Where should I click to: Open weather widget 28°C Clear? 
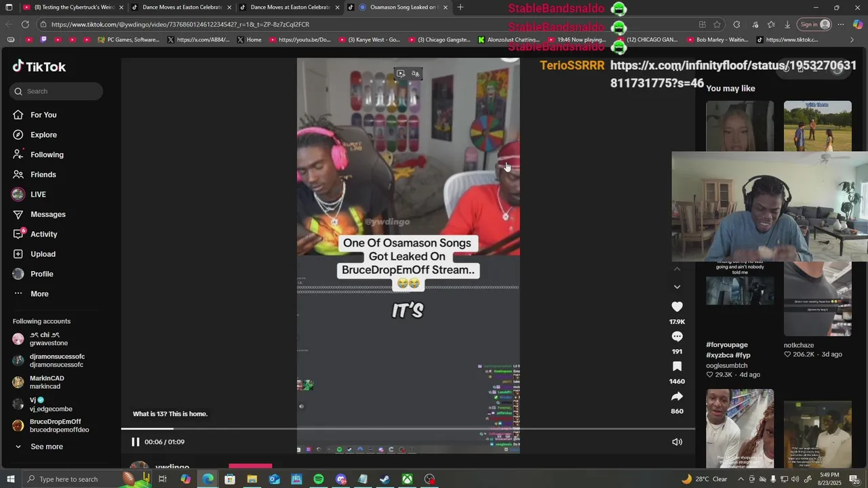click(704, 479)
